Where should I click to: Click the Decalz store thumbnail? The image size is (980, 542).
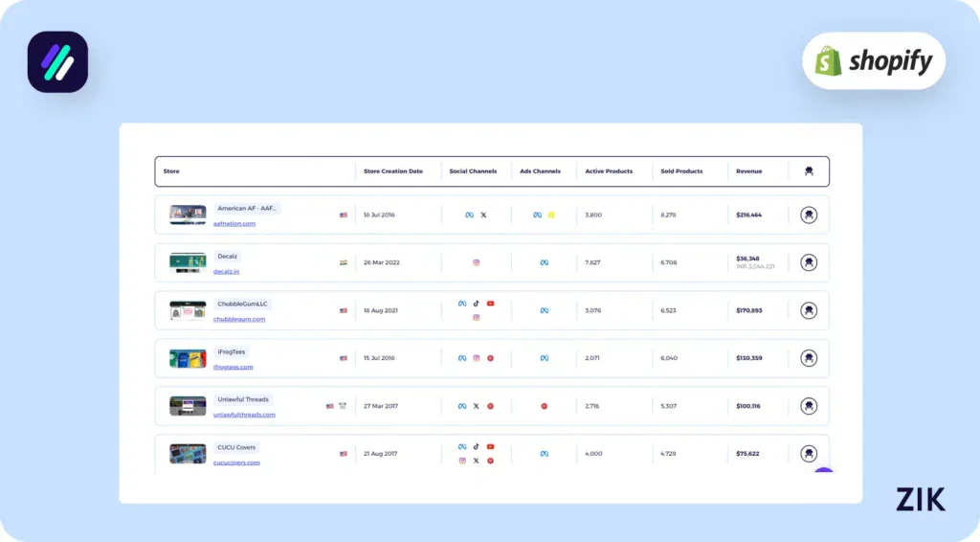click(x=188, y=262)
